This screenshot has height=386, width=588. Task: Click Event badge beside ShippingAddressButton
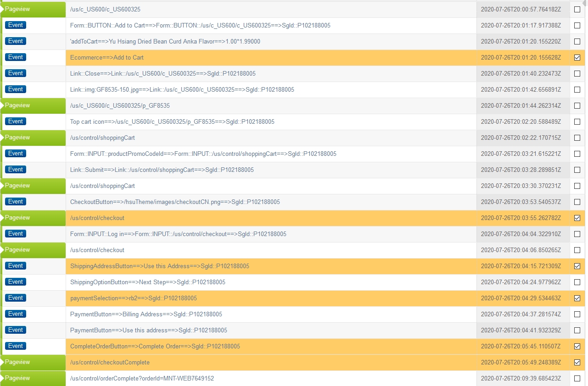(x=16, y=266)
